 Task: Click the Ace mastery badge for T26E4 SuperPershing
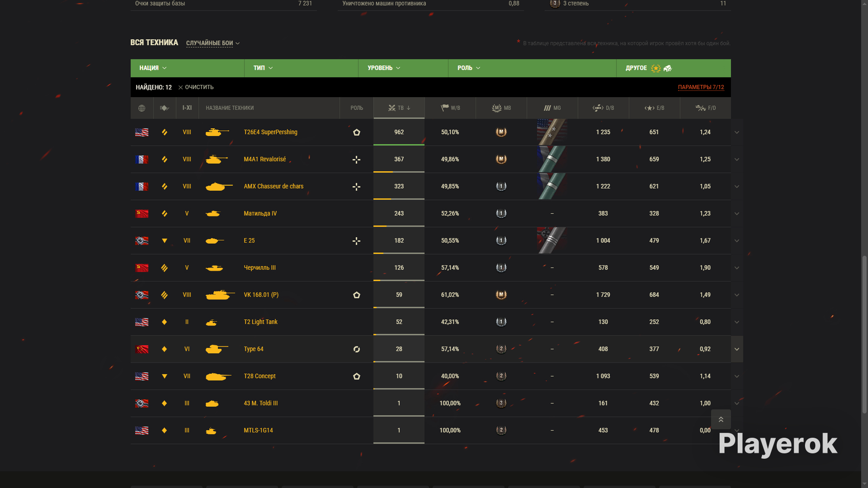tap(501, 132)
